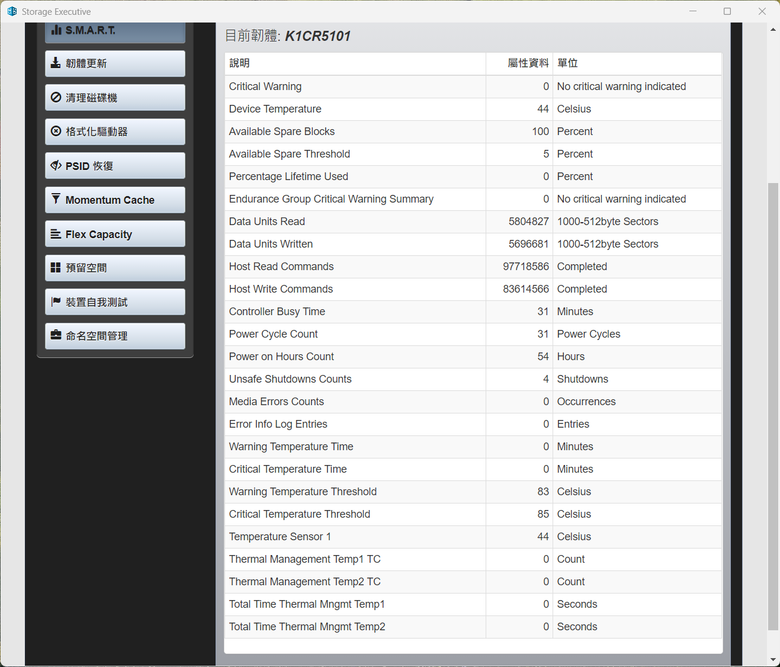Select the Critical Temperature Time row label
The width and height of the screenshot is (780, 667).
(288, 469)
